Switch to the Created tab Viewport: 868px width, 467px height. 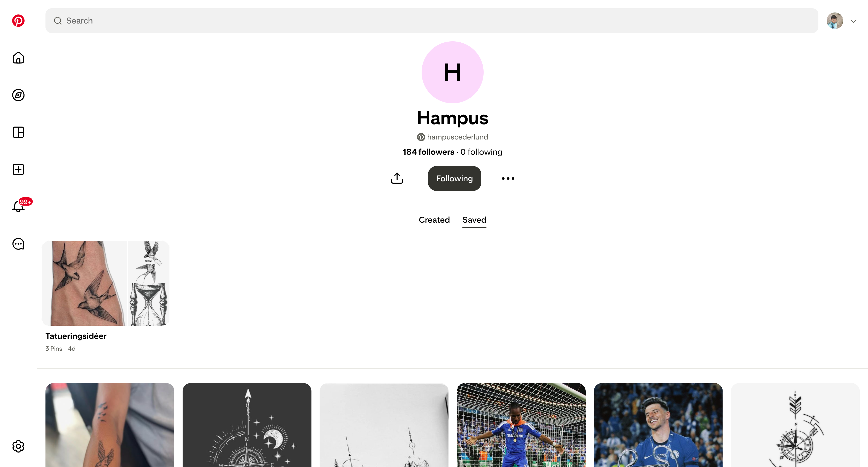tap(434, 220)
